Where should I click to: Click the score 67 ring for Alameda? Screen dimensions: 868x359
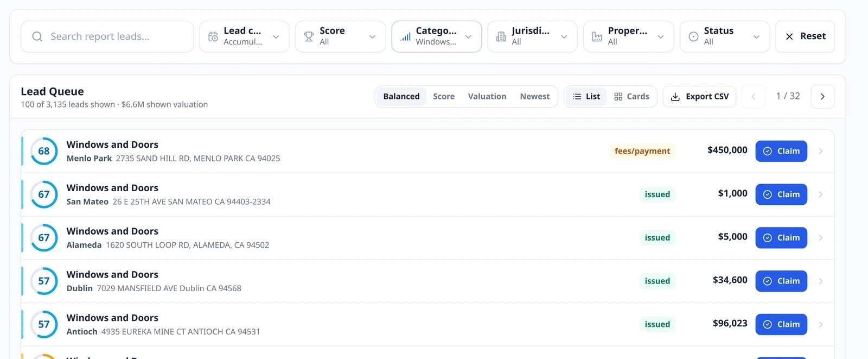click(44, 238)
